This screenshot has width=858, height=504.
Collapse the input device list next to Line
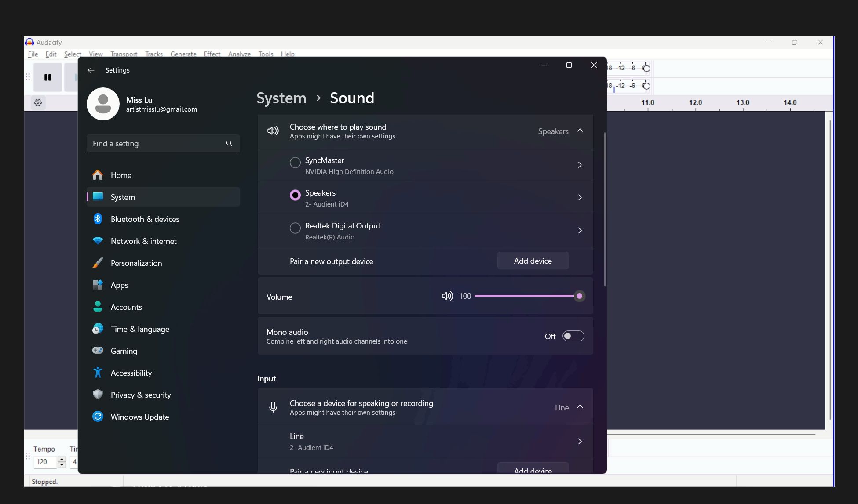coord(580,407)
